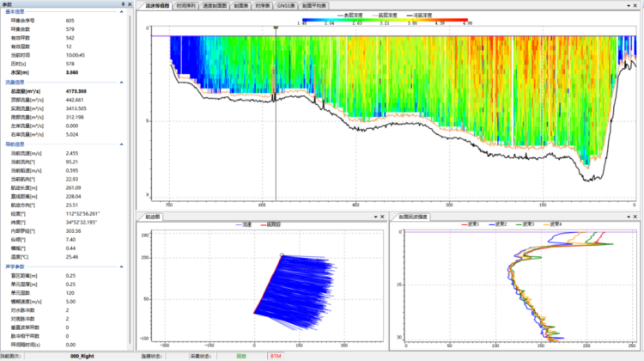Select the 航迹图 panel tab
Image resolution: width=644 pixels, height=361 pixels.
coord(153,217)
